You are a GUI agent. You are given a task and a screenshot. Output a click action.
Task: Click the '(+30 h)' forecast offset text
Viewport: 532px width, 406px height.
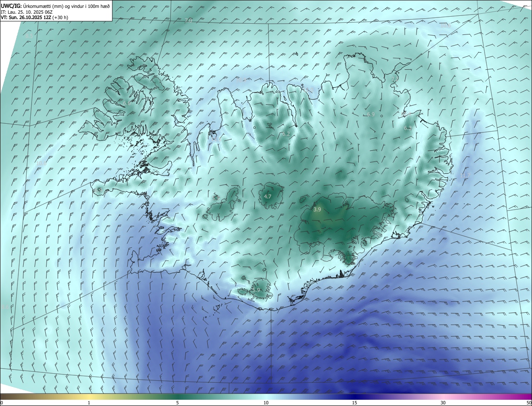tap(61, 17)
